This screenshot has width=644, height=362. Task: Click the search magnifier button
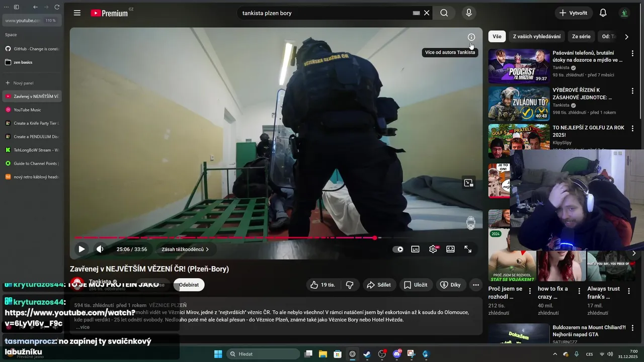(444, 13)
